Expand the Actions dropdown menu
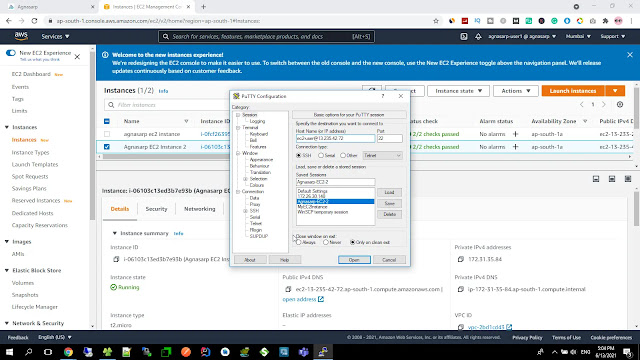Screen dimensions: 640x360 click(516, 91)
